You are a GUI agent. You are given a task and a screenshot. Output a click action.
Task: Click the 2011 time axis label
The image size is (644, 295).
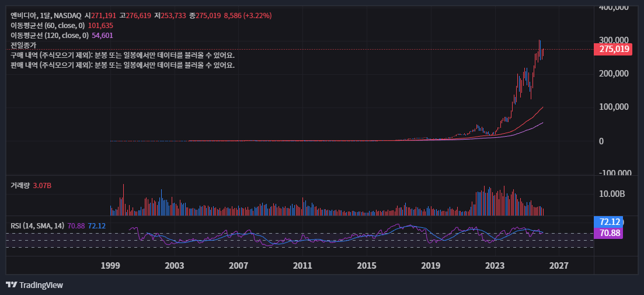click(302, 265)
